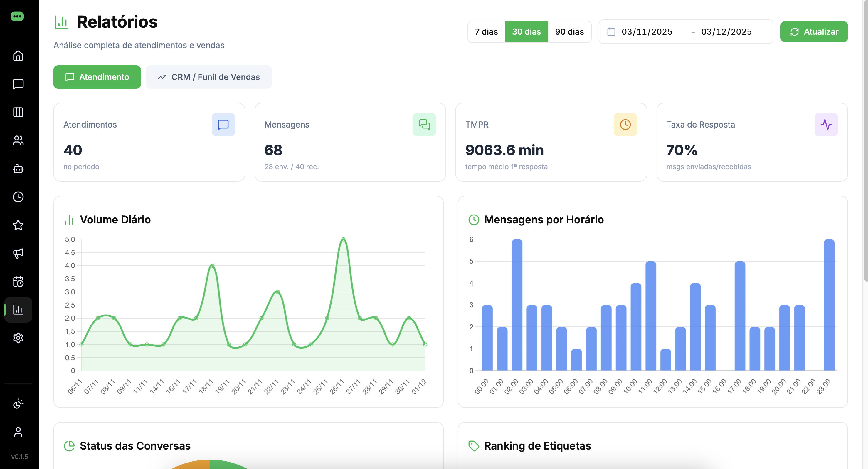Screen dimensions: 868x469
Task: Open the user profile avatar
Action: pyautogui.click(x=18, y=433)
